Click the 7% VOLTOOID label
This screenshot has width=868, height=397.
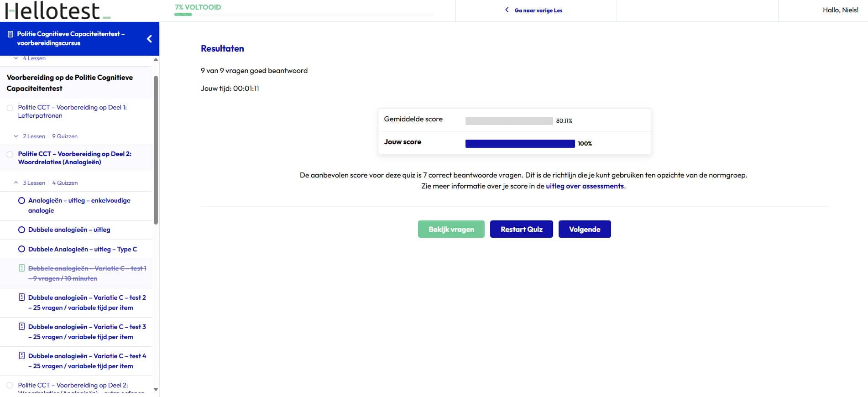tap(198, 7)
